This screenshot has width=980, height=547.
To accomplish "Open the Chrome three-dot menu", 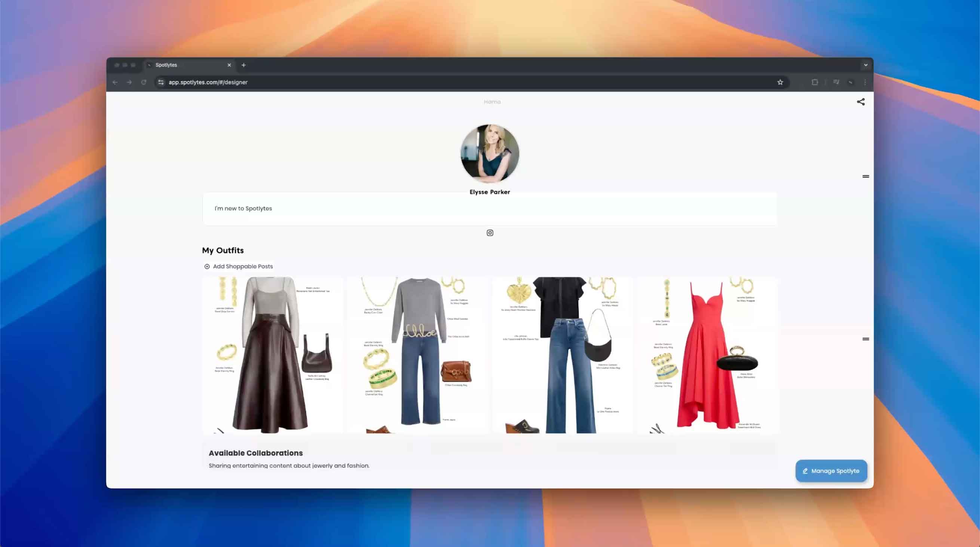I will (865, 82).
